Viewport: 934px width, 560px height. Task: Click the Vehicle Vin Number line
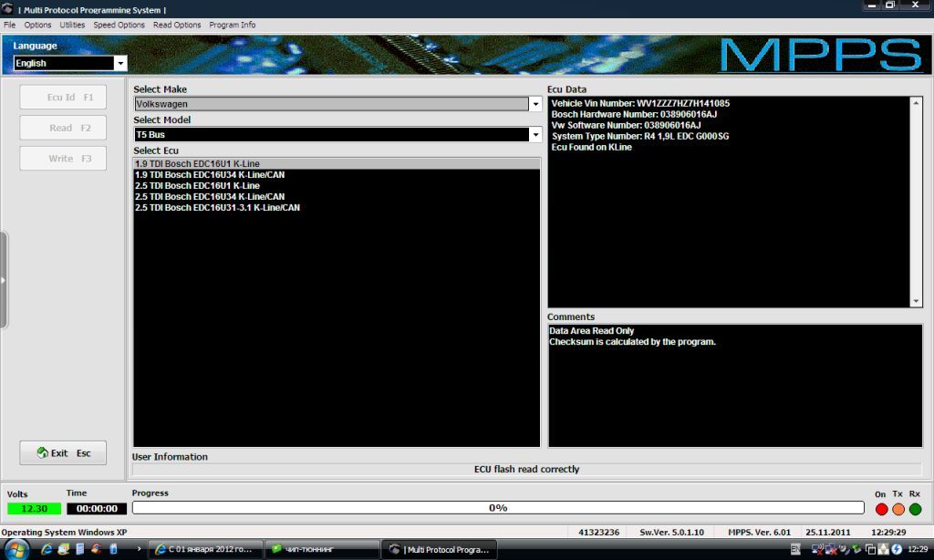640,103
